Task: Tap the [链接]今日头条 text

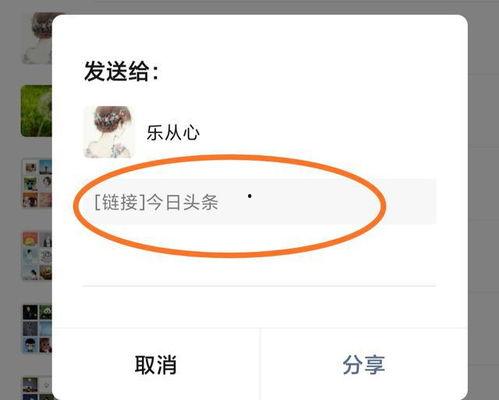Action: (x=156, y=202)
